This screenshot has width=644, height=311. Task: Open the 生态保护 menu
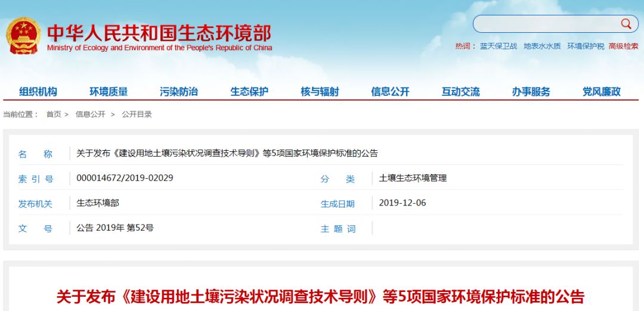coord(249,92)
